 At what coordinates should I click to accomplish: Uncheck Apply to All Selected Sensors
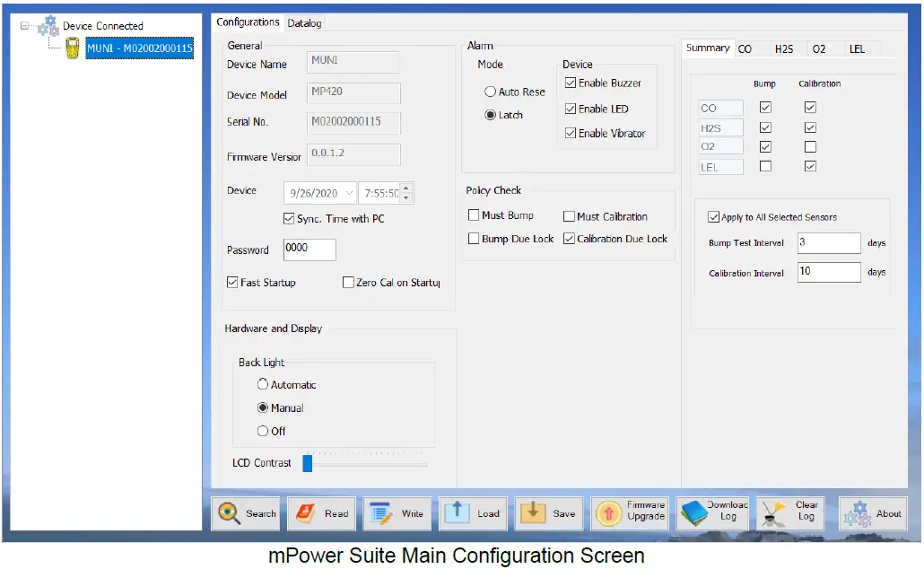tap(713, 217)
